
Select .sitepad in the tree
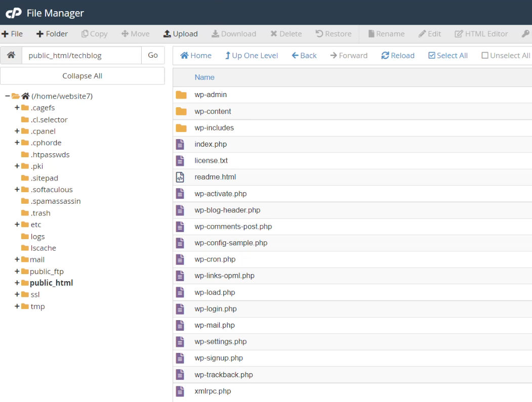click(x=44, y=178)
